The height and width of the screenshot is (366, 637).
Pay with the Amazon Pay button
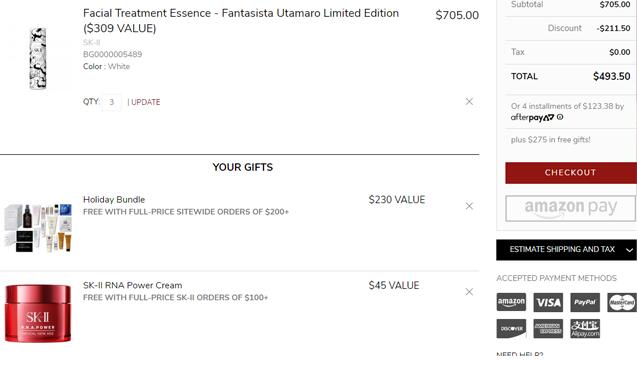(571, 208)
